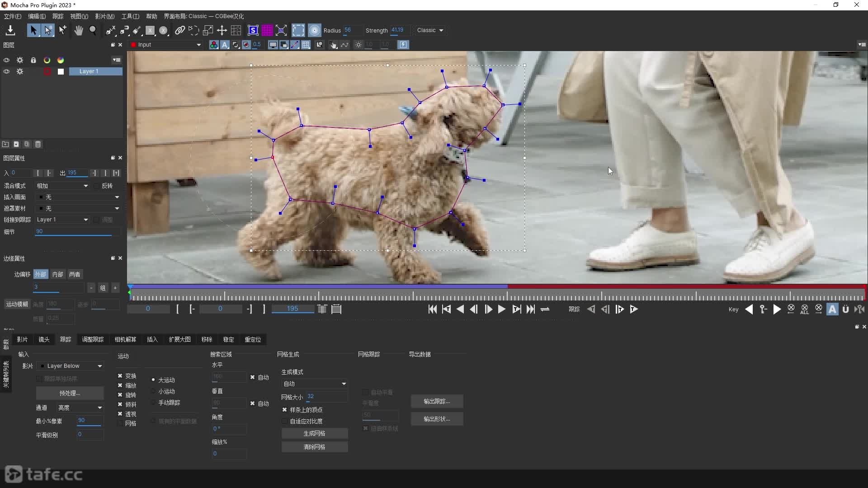This screenshot has width=868, height=488.
Task: Click the new layer group folder icon
Action: click(x=5, y=144)
